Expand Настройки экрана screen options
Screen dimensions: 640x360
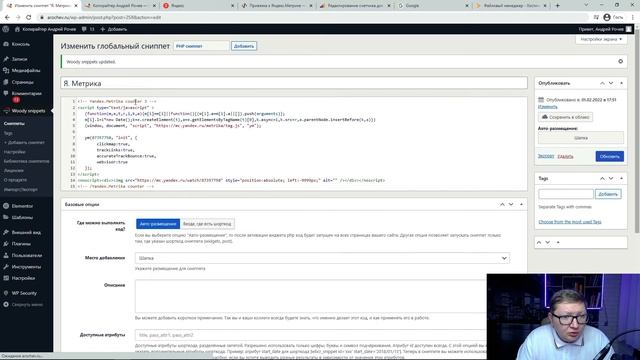(601, 39)
